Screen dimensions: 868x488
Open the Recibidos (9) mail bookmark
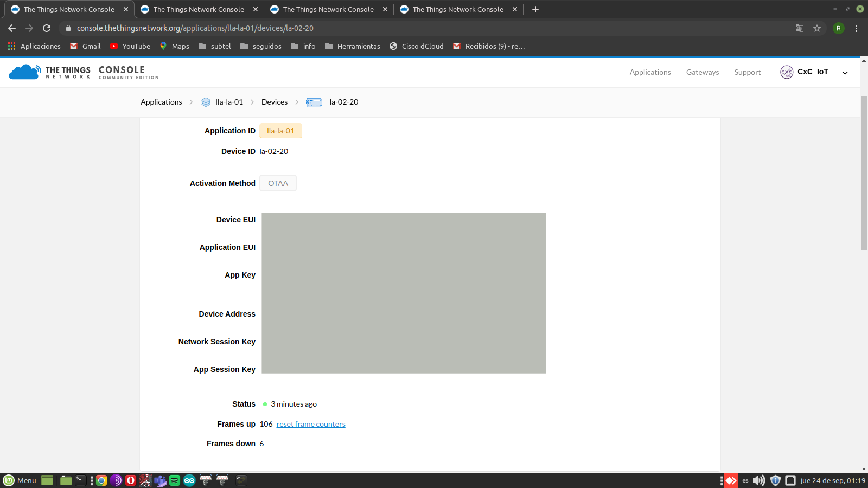point(489,46)
